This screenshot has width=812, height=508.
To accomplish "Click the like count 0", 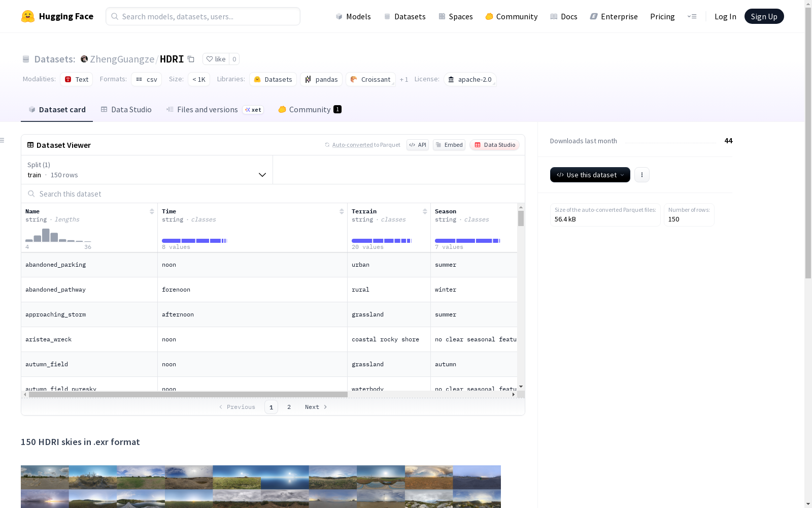I will pos(234,59).
